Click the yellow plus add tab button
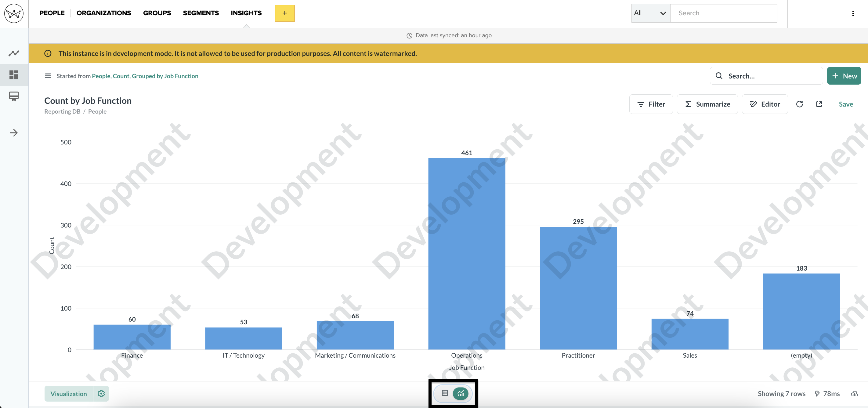This screenshot has width=868, height=408. coord(285,13)
